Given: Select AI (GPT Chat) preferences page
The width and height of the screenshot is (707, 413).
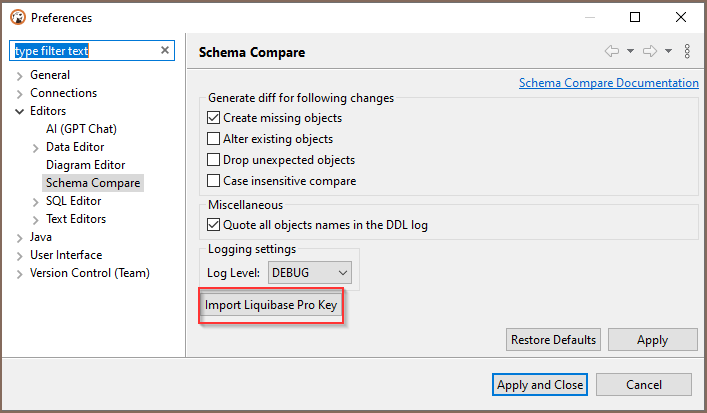Looking at the screenshot, I should point(81,129).
